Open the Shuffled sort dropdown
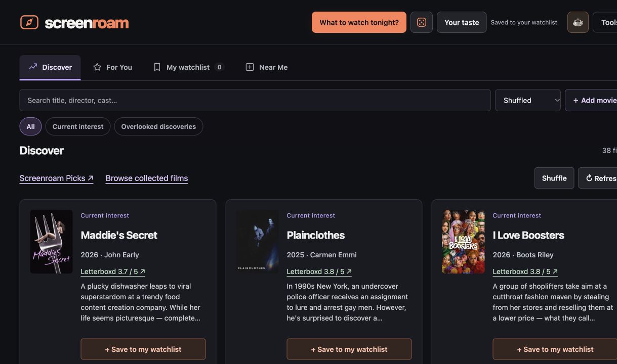The height and width of the screenshot is (364, 617). click(528, 100)
